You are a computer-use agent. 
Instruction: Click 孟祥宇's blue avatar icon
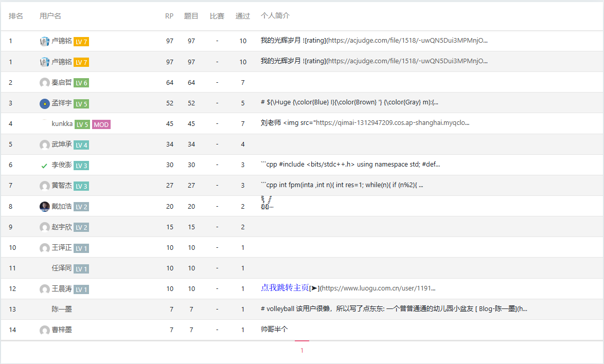pos(45,103)
